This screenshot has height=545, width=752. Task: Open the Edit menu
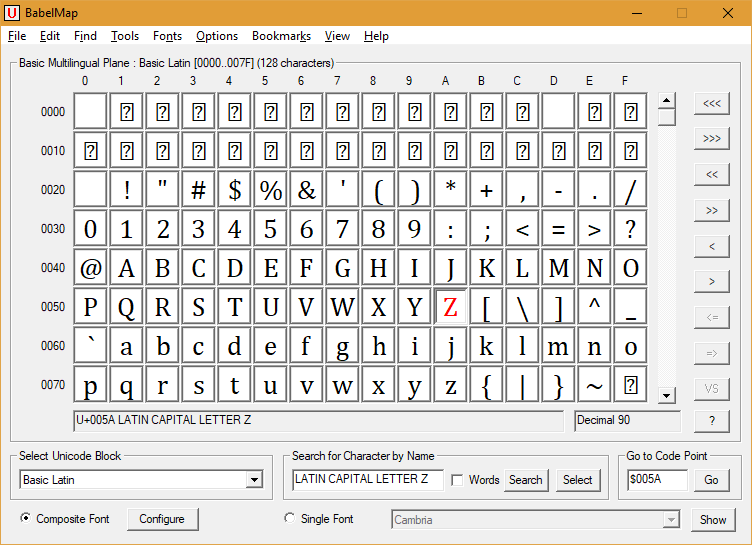(49, 36)
